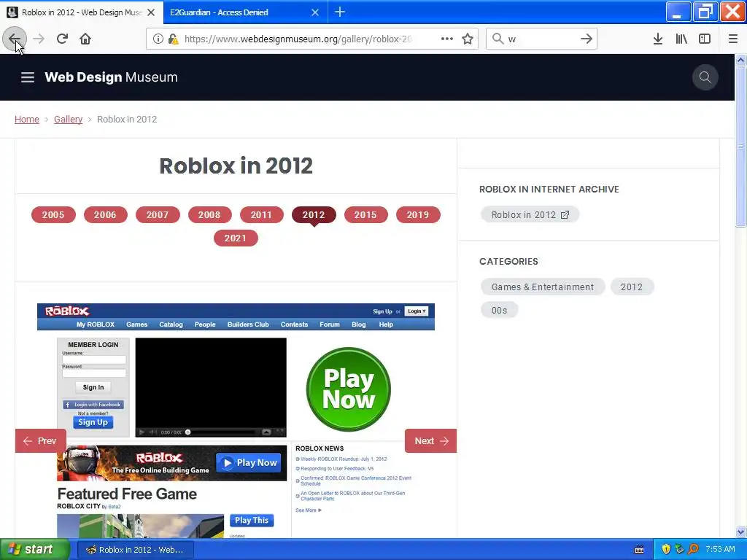
Task: Click the 7:53 AM taskbar clock
Action: pyautogui.click(x=720, y=549)
